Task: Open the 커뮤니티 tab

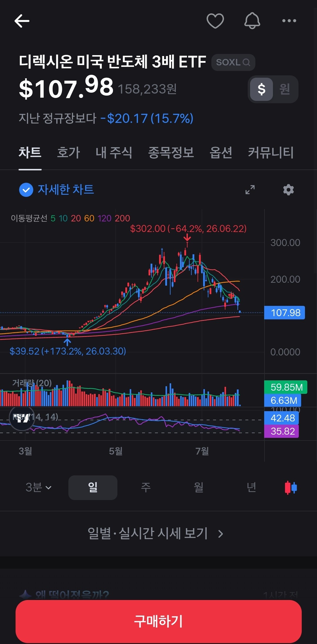Action: 271,152
